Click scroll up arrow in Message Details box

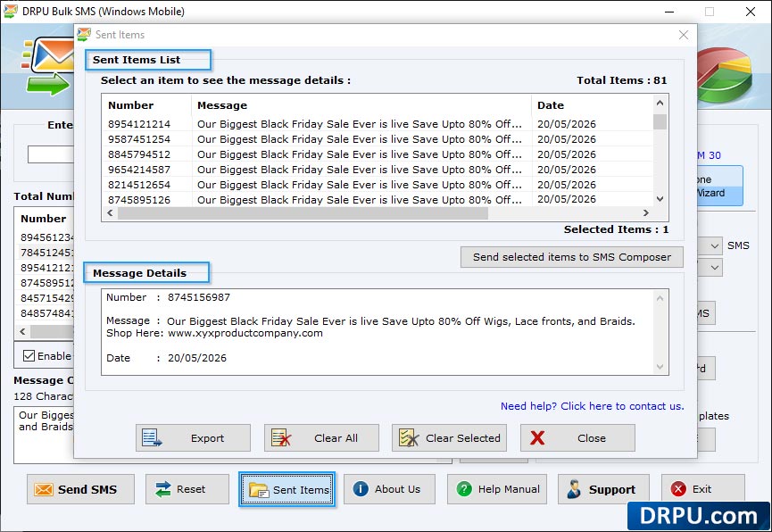point(660,298)
